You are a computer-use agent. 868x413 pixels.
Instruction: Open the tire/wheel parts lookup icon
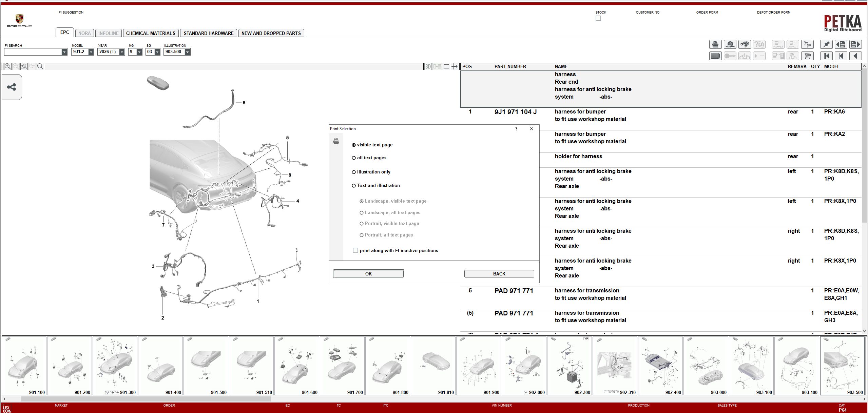coord(730,44)
